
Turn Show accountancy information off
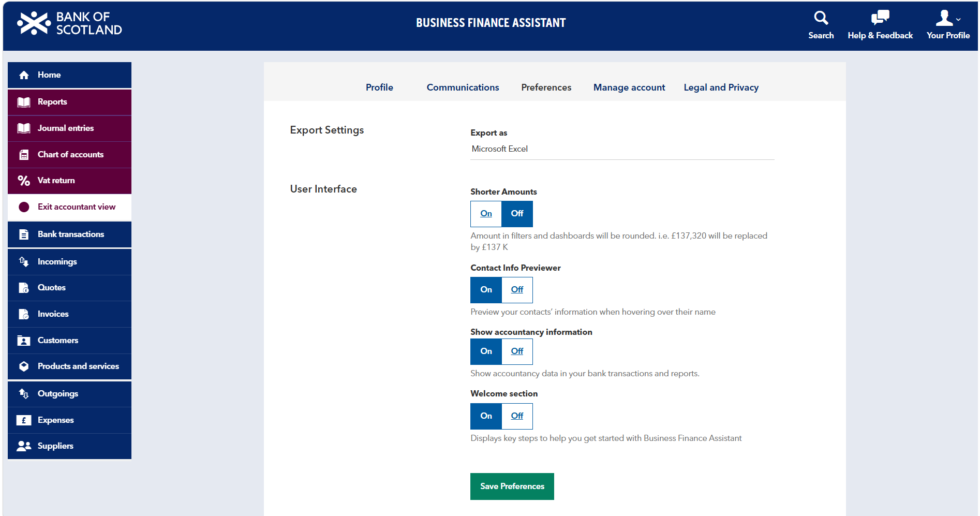[x=517, y=351]
